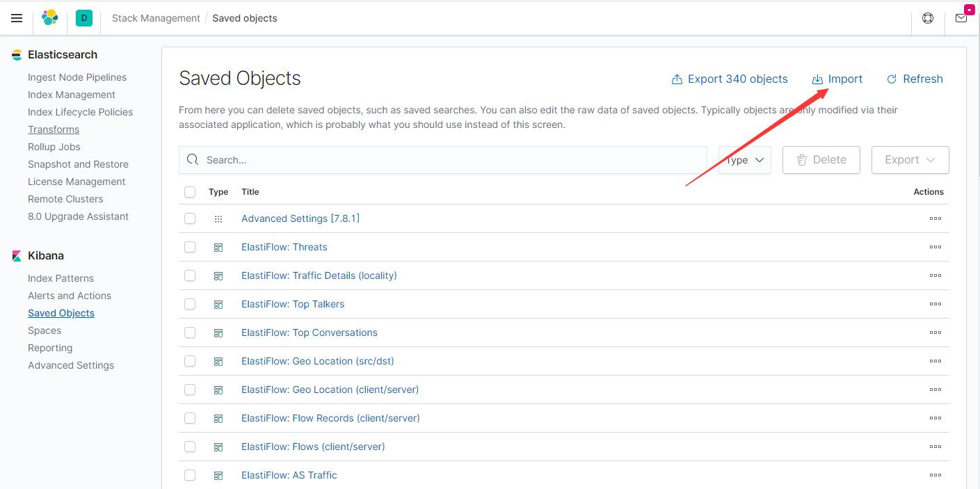Open License Management in sidebar

[77, 182]
